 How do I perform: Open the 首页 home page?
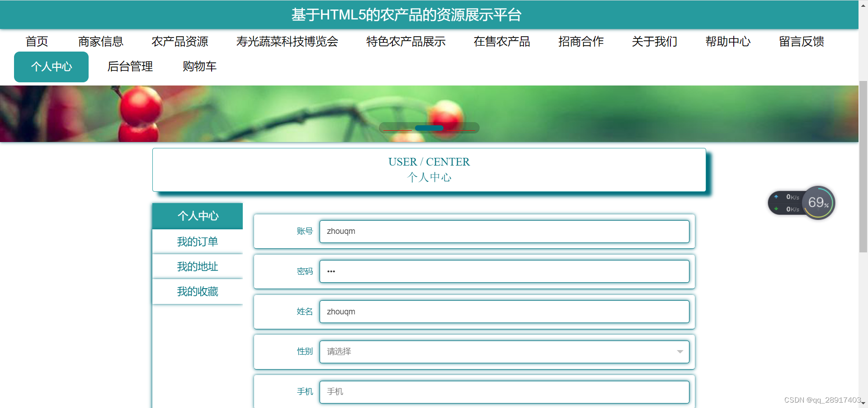point(37,42)
